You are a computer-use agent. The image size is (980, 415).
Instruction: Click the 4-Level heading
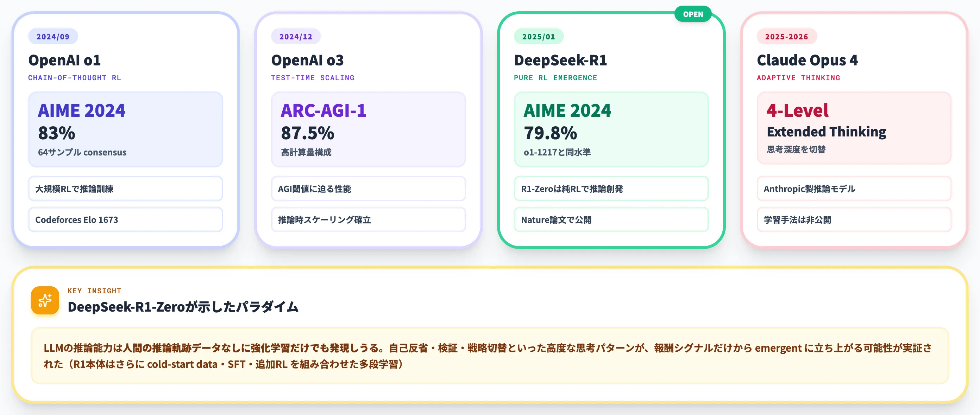797,110
